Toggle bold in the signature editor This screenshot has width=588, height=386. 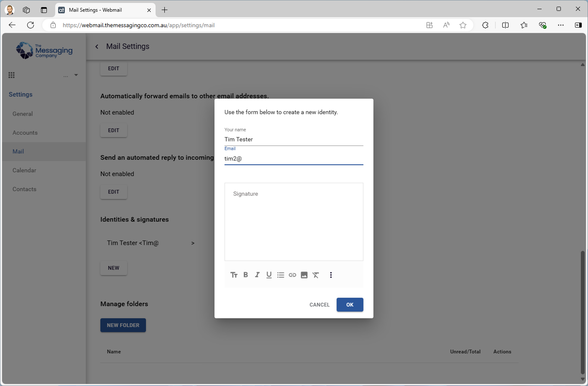click(246, 275)
